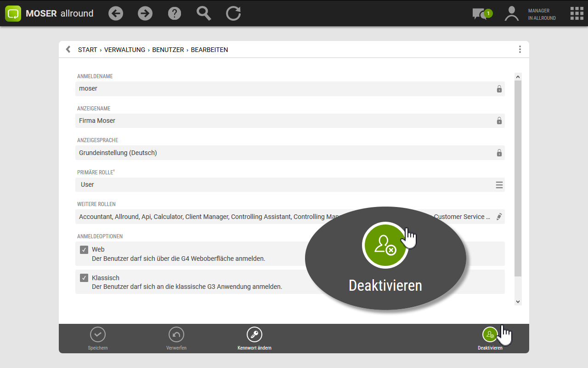Viewport: 588px width, 368px height.
Task: Navigate to Benutzer breadcrumb item
Action: coord(168,50)
